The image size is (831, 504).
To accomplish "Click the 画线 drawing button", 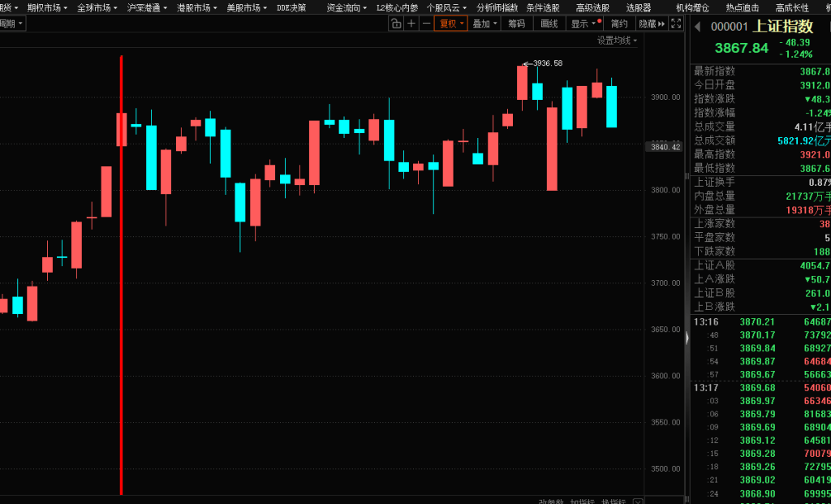I will coord(549,24).
